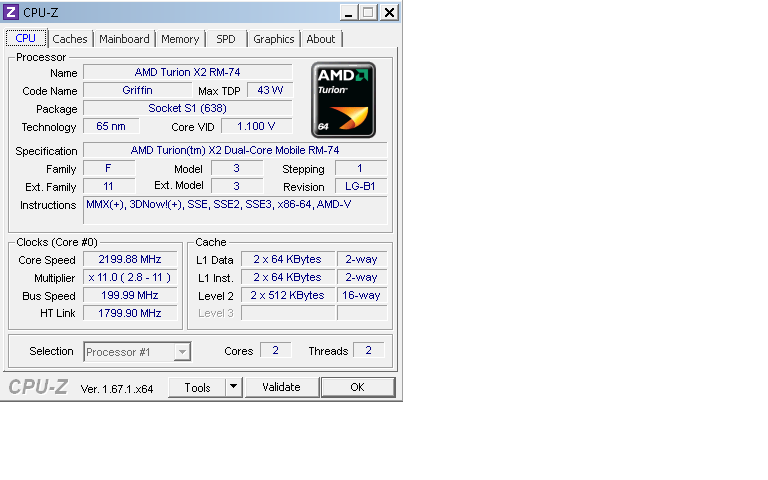
Task: Minimize the CPU-Z window
Action: pos(348,12)
